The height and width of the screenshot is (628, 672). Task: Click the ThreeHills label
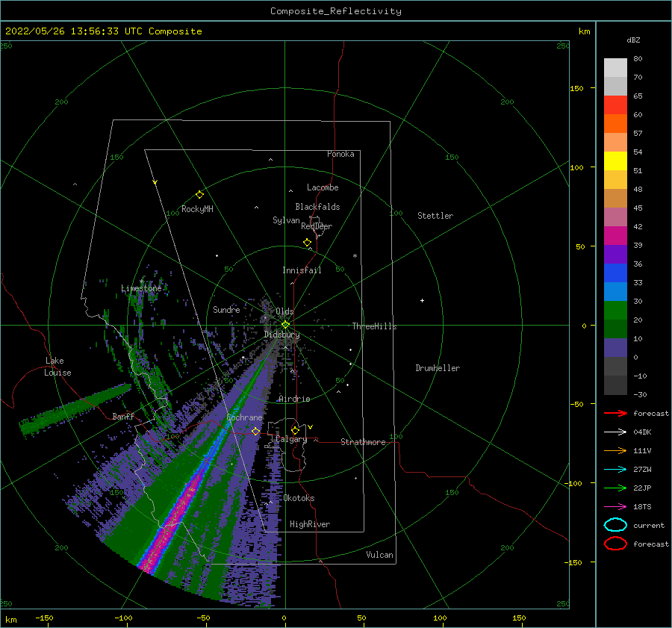click(x=374, y=326)
